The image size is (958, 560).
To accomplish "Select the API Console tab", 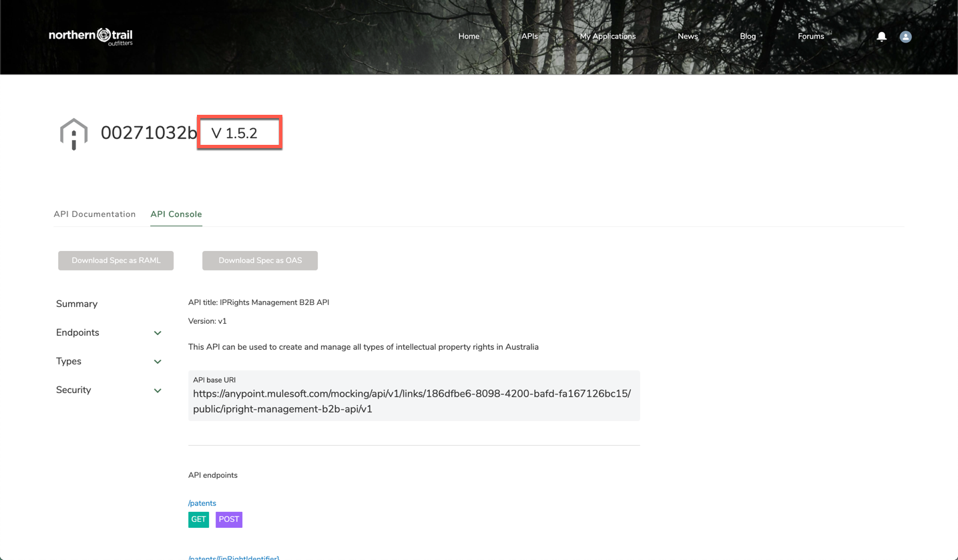I will point(176,214).
